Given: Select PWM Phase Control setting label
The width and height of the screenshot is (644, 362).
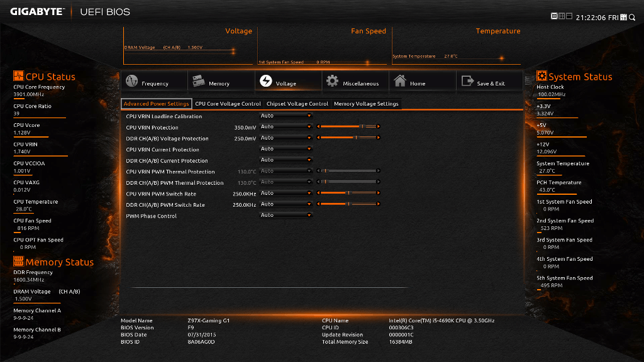Looking at the screenshot, I should (151, 216).
